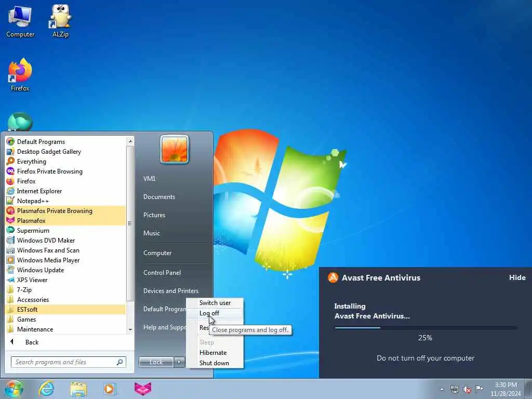The image size is (532, 399).
Task: Click the Desktop Gadget Gallery icon
Action: click(x=10, y=152)
